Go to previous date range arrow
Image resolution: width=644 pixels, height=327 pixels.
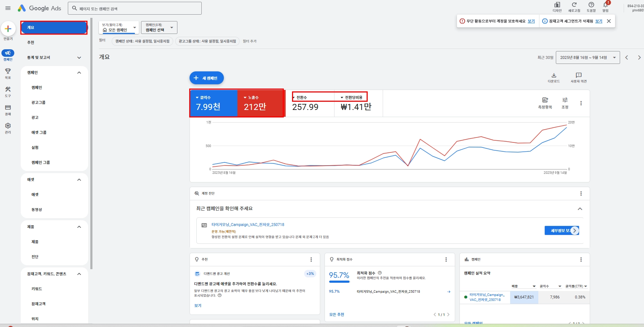627,57
